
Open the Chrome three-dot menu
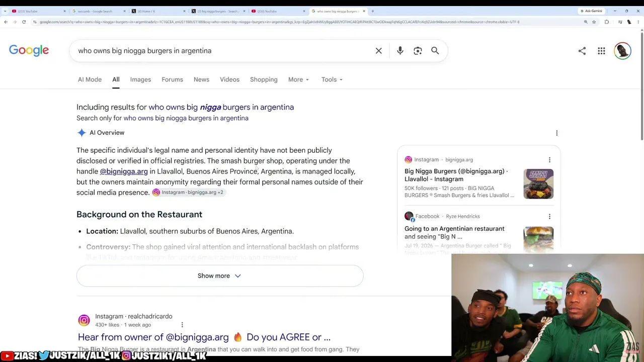tap(638, 22)
